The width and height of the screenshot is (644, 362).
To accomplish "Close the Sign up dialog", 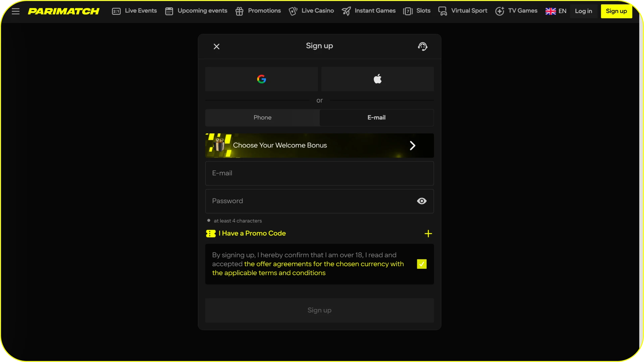I will click(x=217, y=47).
